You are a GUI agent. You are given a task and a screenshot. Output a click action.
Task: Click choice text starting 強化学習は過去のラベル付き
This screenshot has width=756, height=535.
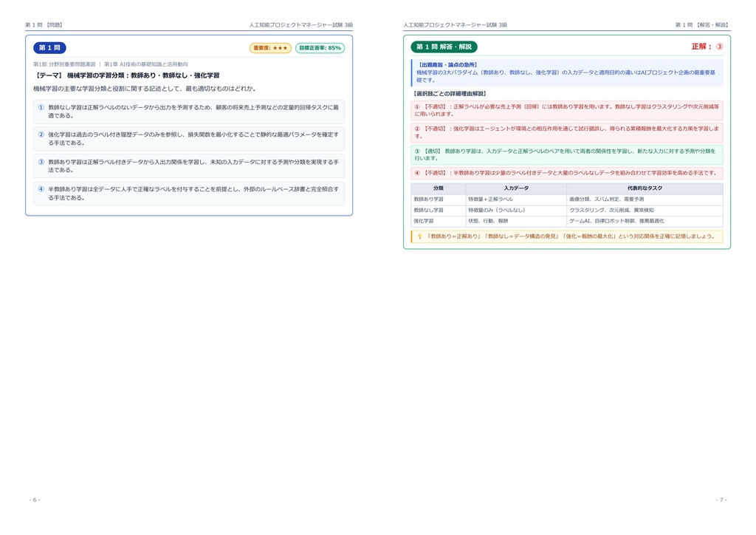193,138
